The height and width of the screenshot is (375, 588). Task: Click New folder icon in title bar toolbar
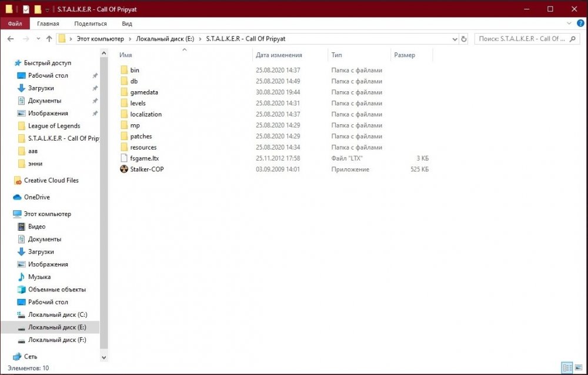pyautogui.click(x=38, y=9)
